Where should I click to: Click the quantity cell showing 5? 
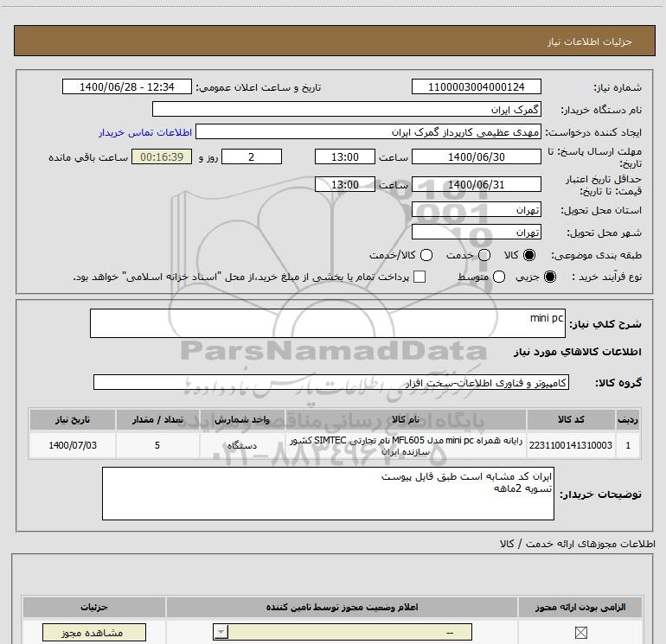coord(157,445)
